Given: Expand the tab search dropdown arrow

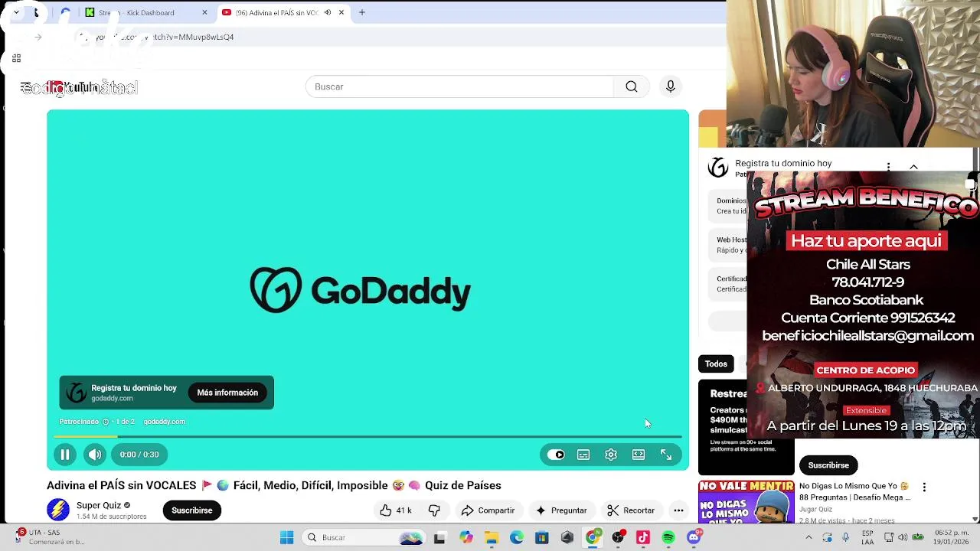Looking at the screenshot, I should pos(16,12).
